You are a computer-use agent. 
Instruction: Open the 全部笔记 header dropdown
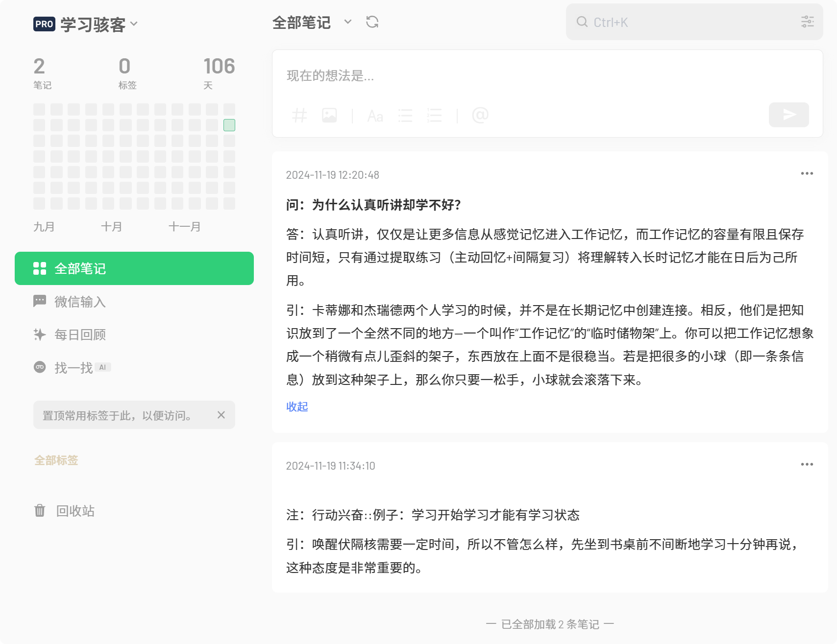tap(347, 22)
